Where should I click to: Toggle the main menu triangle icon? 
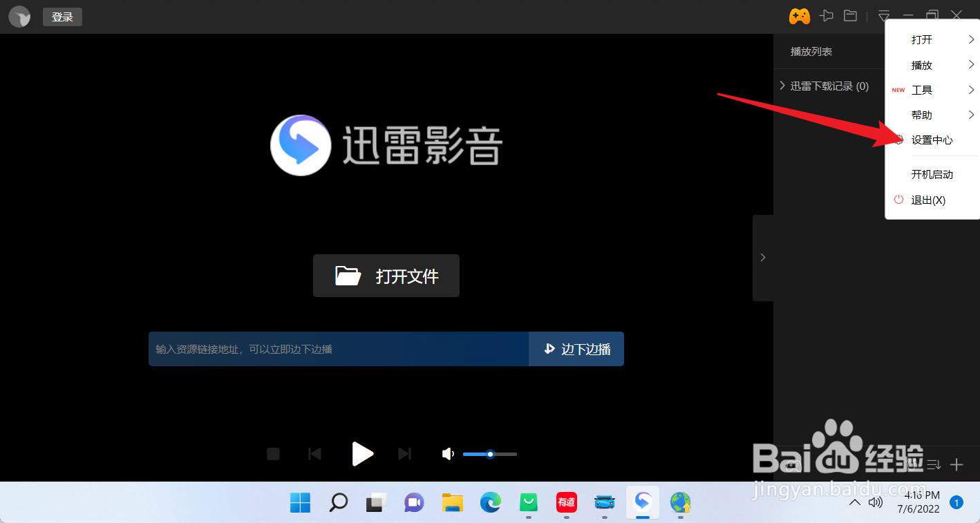(x=884, y=16)
